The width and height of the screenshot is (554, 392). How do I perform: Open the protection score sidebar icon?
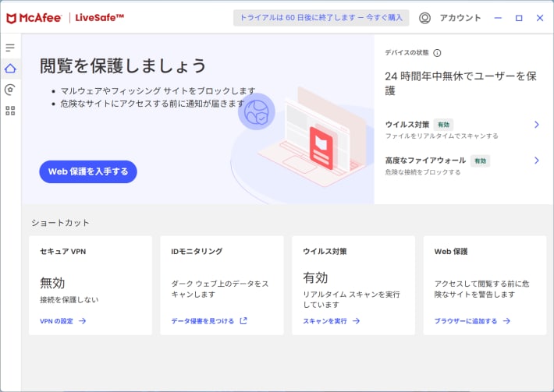click(10, 90)
